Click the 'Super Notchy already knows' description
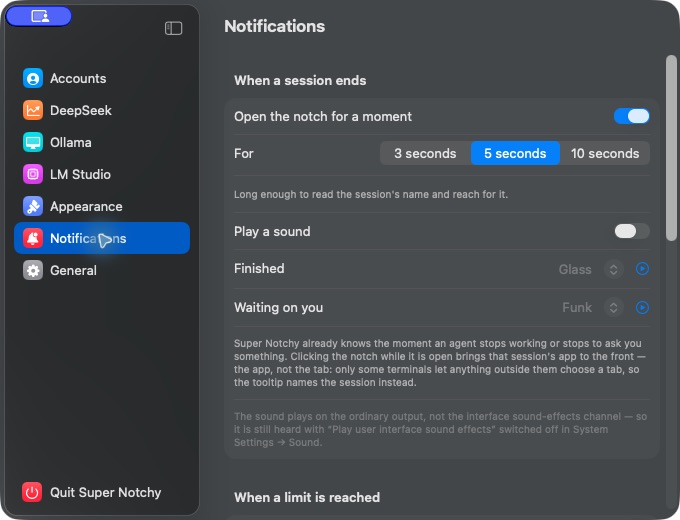Screen dimensions: 680x520 click(440, 363)
